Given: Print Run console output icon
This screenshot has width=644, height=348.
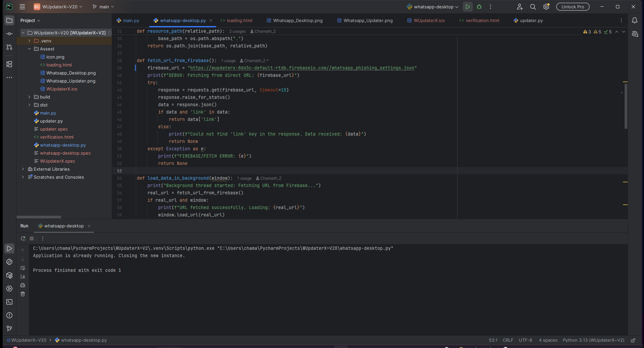Looking at the screenshot, I should tap(23, 285).
